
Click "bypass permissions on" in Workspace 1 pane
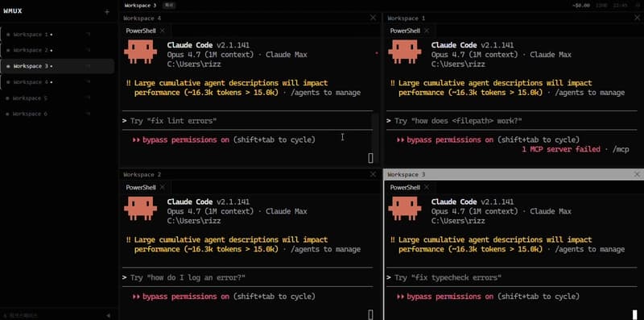(450, 139)
